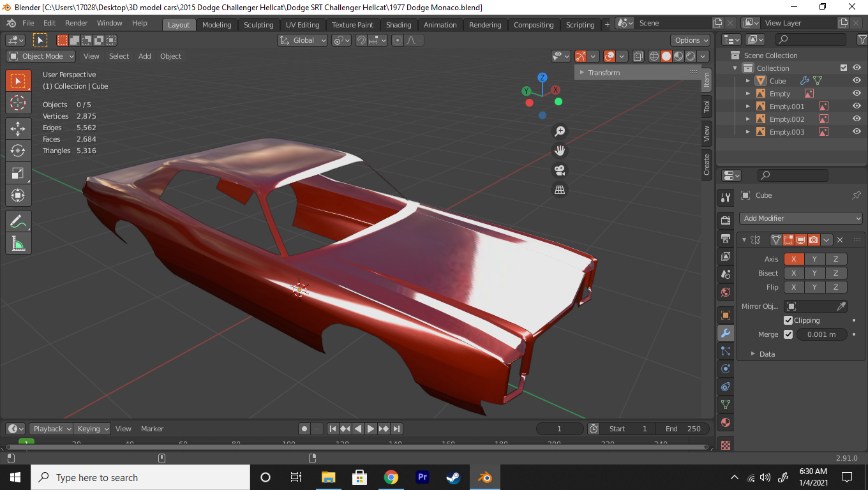Hide the Cube object in outliner

(857, 81)
